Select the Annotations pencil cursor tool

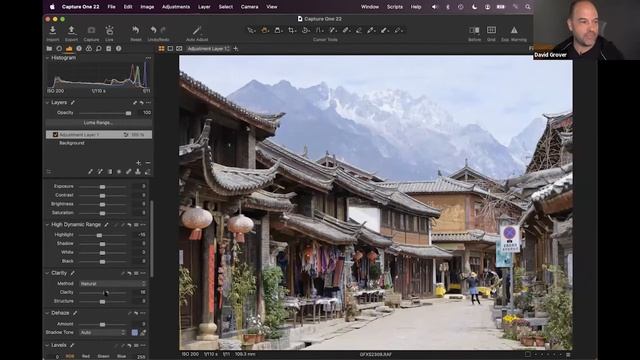(398, 30)
